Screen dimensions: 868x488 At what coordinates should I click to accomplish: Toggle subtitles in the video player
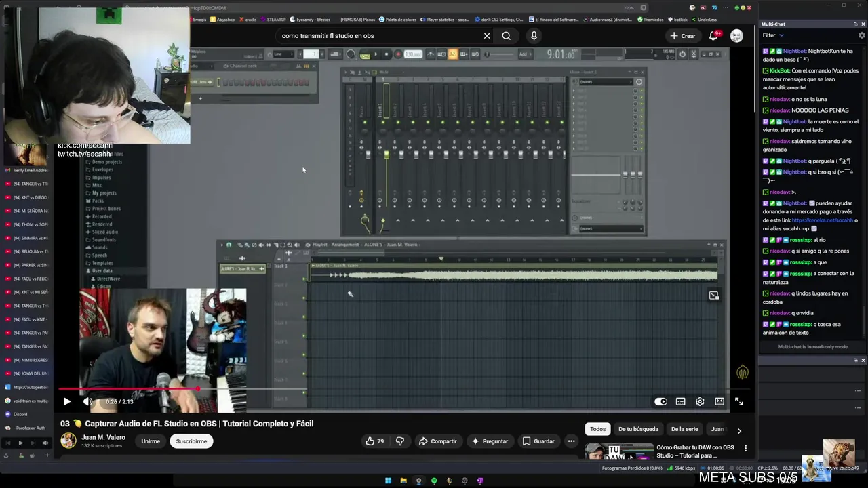[680, 401]
